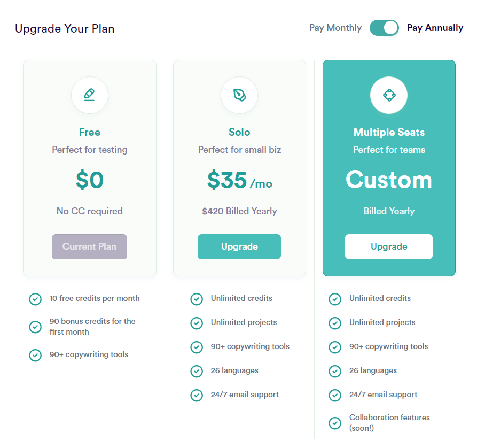The image size is (477, 448).
Task: Click the $35 /mo price text
Action: coord(239,181)
